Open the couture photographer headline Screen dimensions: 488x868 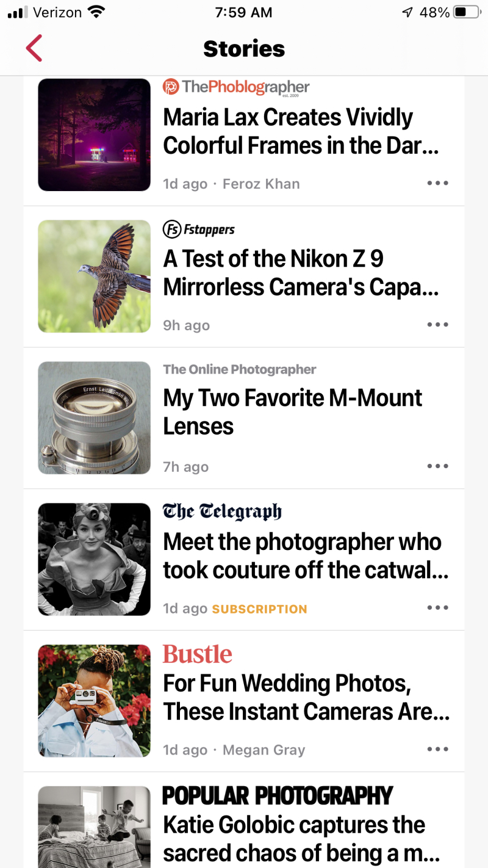point(305,555)
